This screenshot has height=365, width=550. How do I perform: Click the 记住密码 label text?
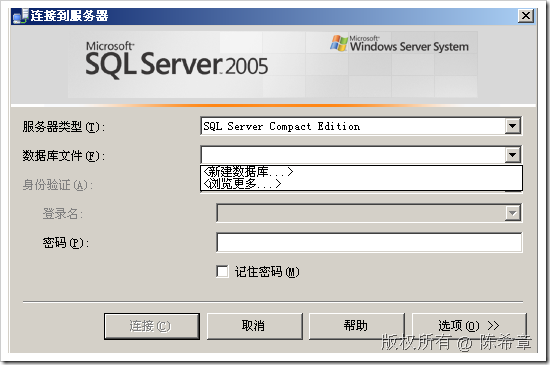[267, 272]
